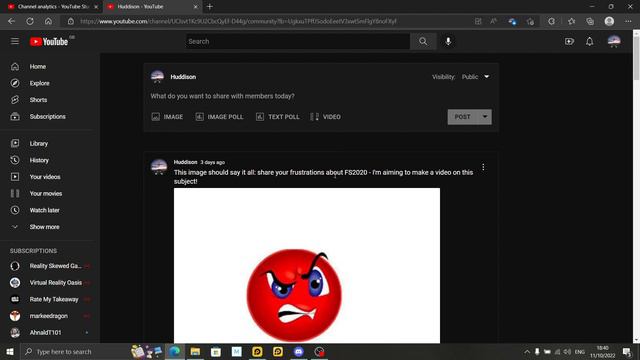The height and width of the screenshot is (360, 640).
Task: Create a TEXT POLL
Action: [278, 117]
